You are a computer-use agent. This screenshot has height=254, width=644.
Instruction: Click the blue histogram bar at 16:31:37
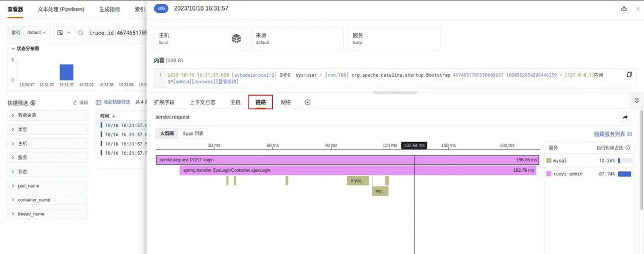[66, 72]
